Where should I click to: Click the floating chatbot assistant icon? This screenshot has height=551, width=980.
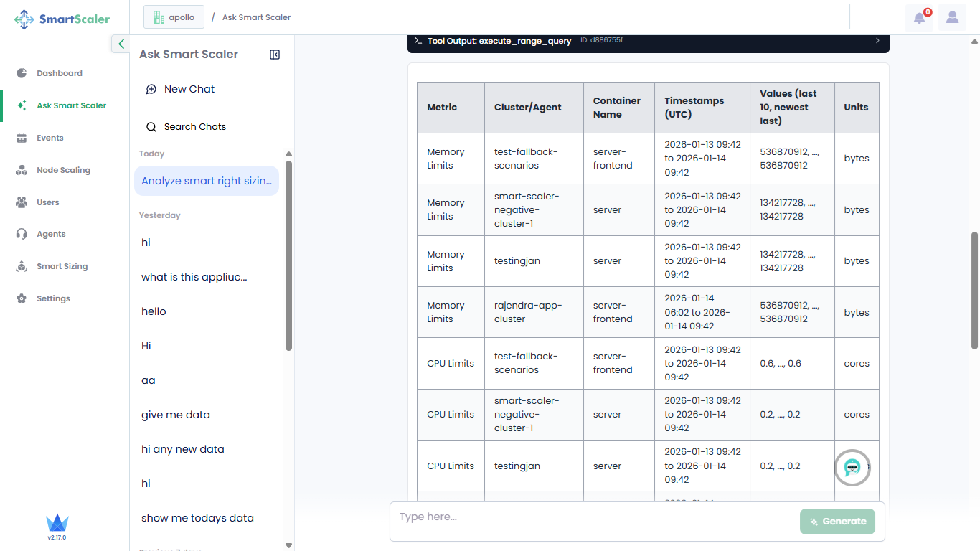(852, 468)
